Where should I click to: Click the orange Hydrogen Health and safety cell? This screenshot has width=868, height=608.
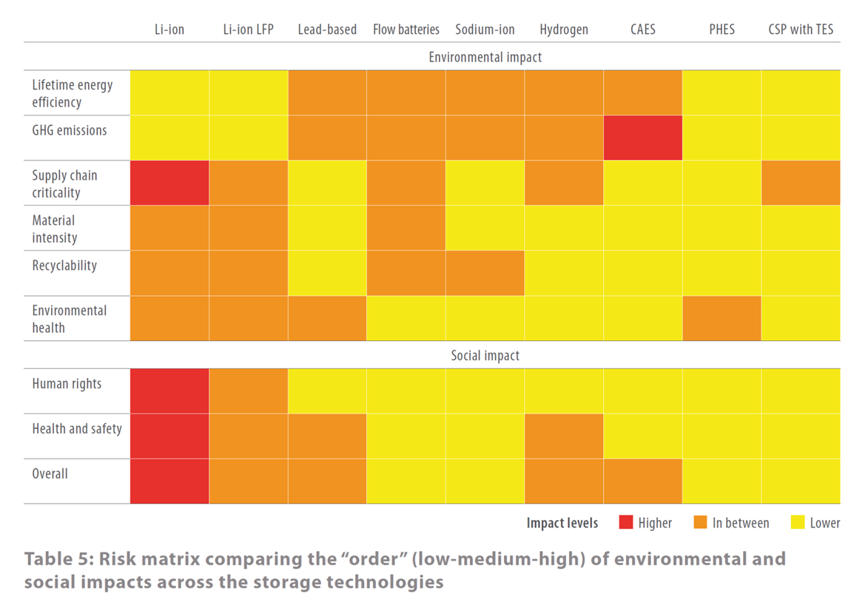pyautogui.click(x=563, y=436)
